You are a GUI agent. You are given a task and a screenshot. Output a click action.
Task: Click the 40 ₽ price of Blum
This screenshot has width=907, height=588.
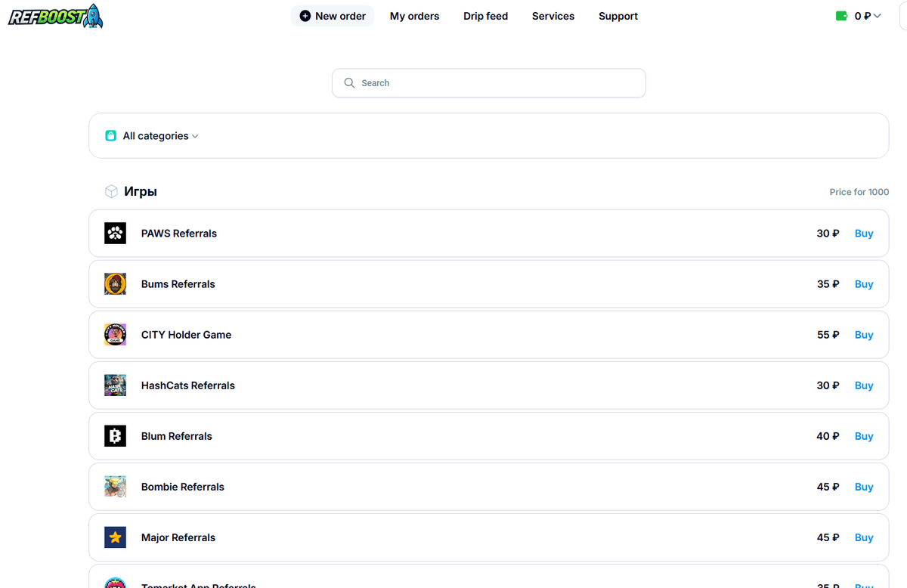click(x=828, y=436)
